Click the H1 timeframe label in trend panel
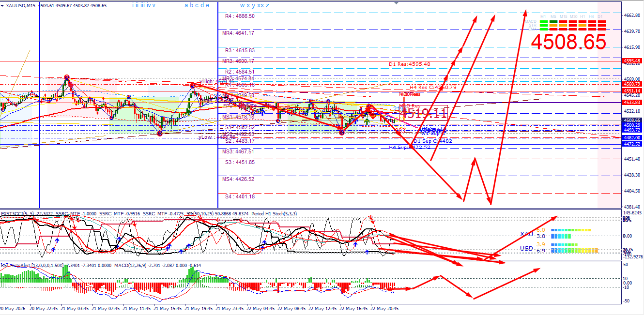 (583, 16)
